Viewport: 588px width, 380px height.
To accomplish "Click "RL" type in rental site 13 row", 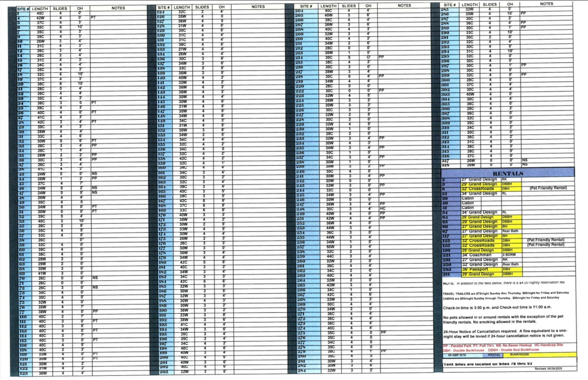I will (505, 193).
